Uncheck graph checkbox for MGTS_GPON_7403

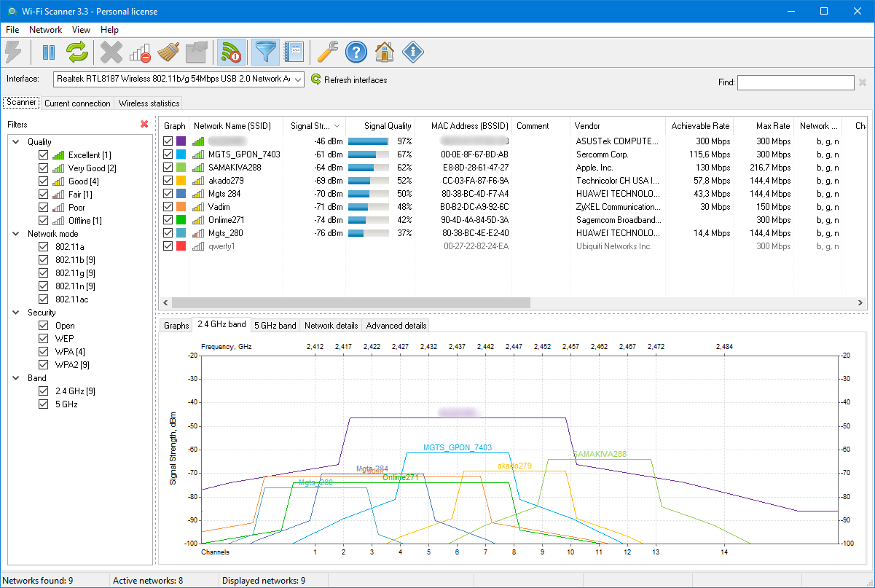(x=168, y=154)
